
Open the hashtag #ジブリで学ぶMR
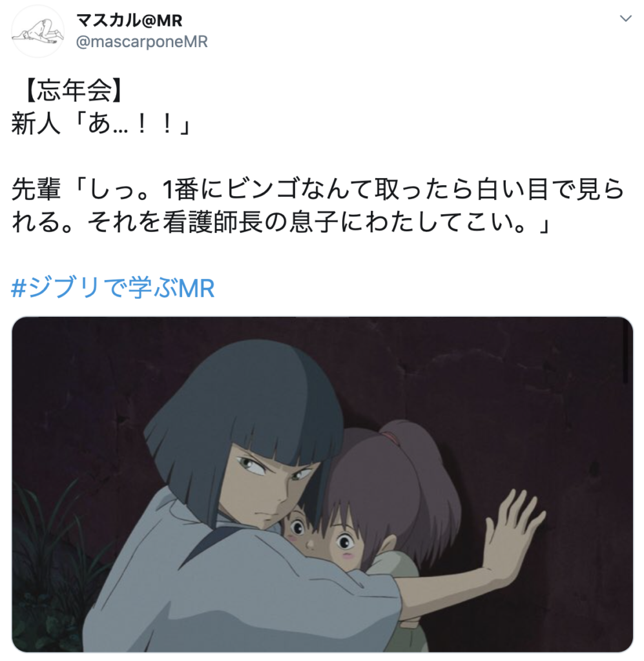tap(112, 289)
